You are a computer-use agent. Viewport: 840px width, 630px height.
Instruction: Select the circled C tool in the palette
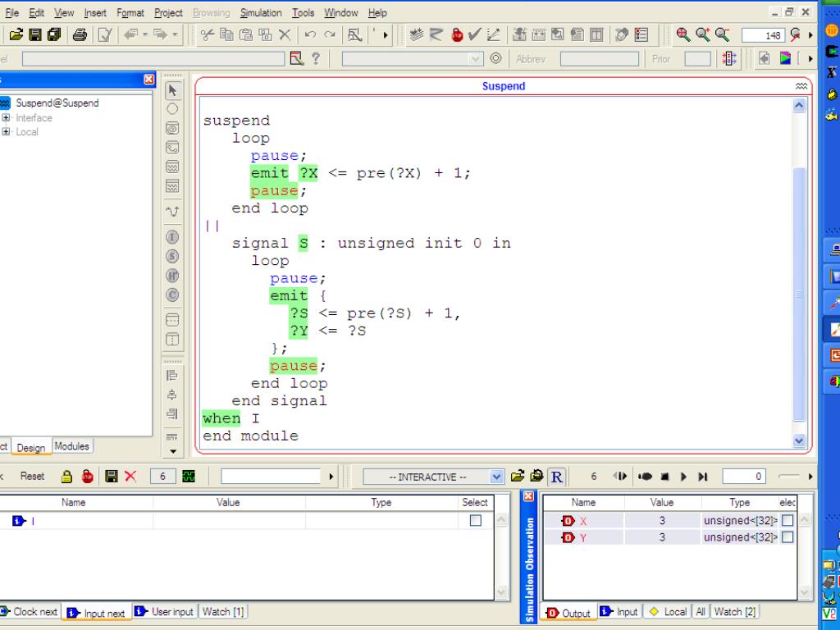[x=172, y=295]
